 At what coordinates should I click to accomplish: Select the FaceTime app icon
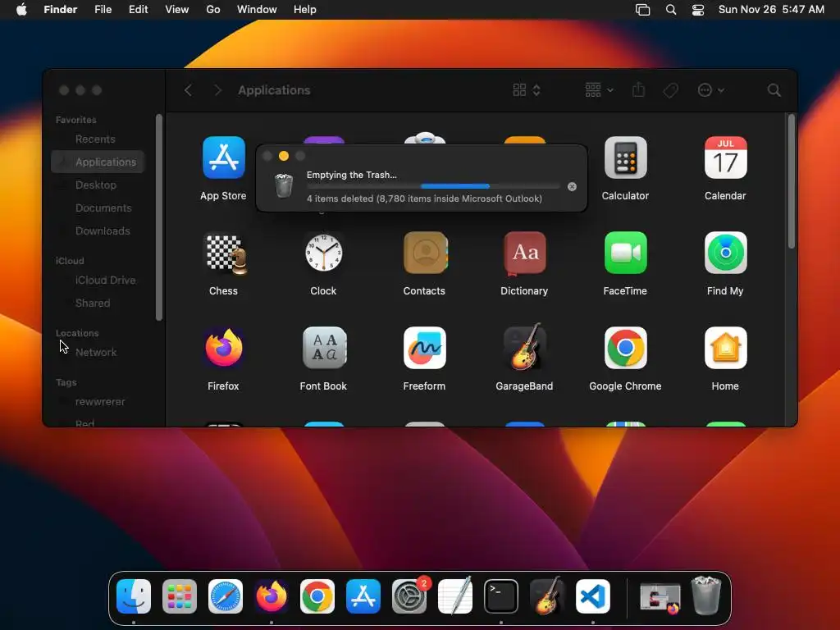click(x=625, y=253)
